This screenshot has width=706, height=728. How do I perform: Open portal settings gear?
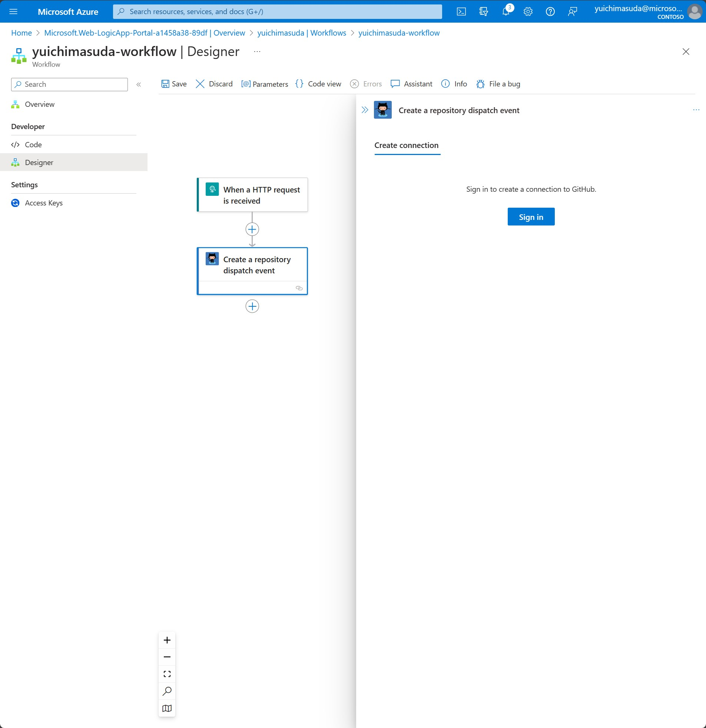pyautogui.click(x=528, y=11)
